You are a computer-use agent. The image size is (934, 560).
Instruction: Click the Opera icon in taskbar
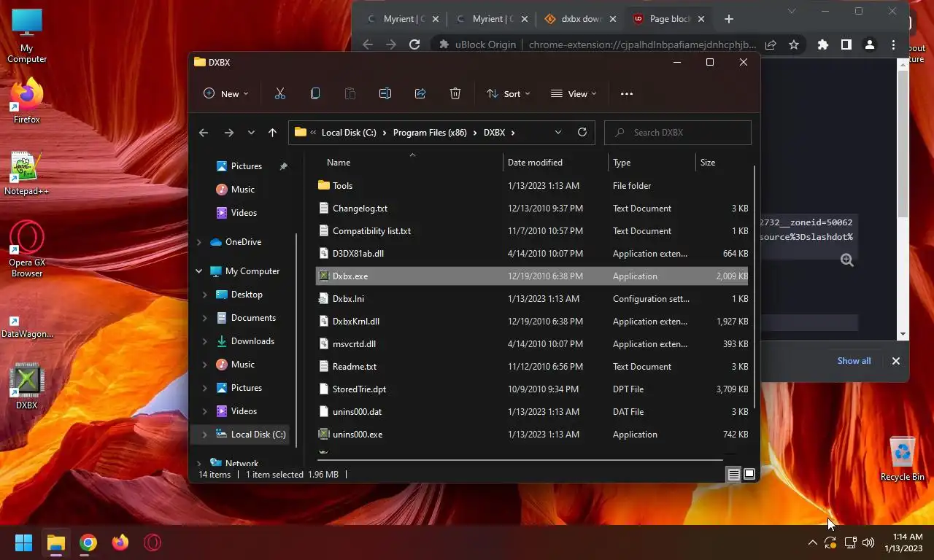click(153, 542)
